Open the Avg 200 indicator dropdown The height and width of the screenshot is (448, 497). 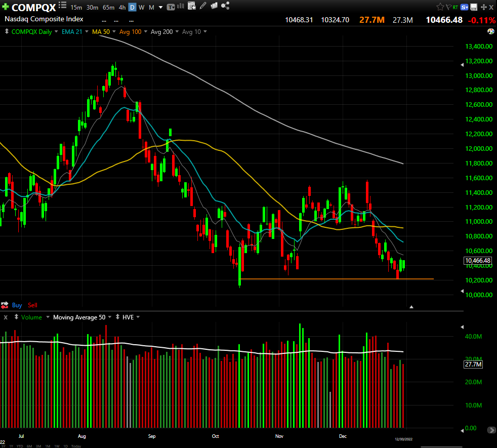point(177,31)
